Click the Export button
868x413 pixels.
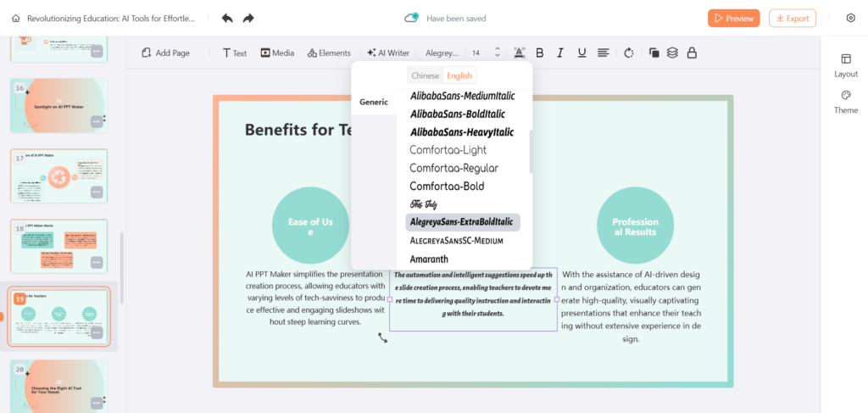coord(792,18)
